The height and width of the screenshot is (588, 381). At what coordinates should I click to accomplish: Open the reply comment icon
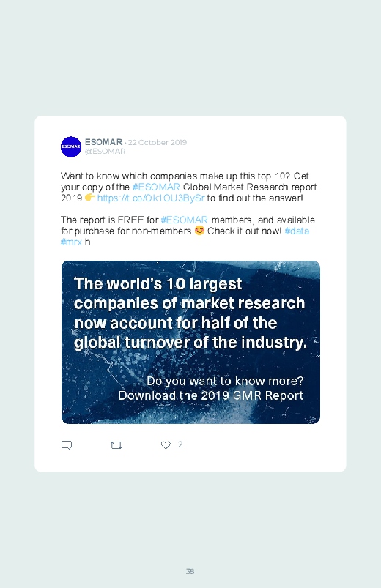(67, 445)
